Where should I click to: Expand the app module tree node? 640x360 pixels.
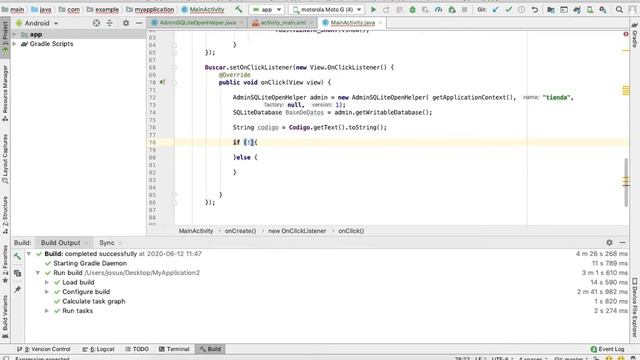tap(15, 35)
